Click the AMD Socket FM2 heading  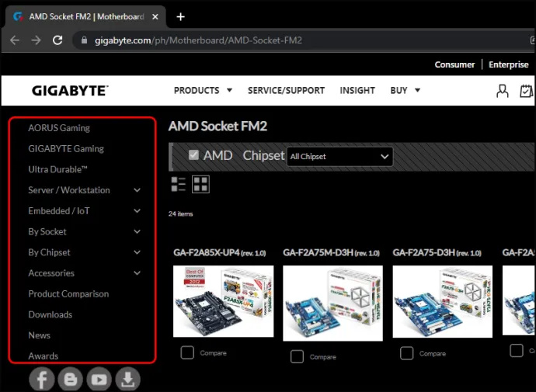(x=218, y=127)
